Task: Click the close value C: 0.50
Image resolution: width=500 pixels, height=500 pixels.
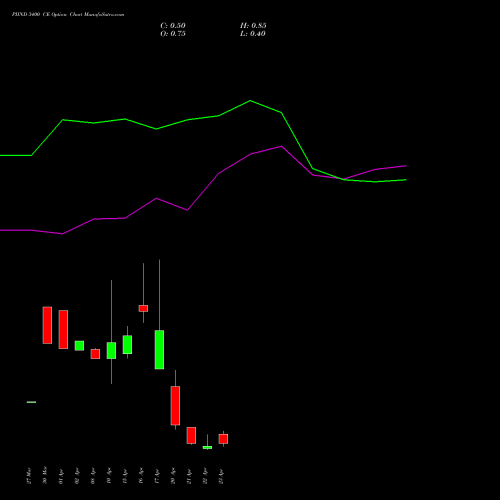Action: pos(173,26)
